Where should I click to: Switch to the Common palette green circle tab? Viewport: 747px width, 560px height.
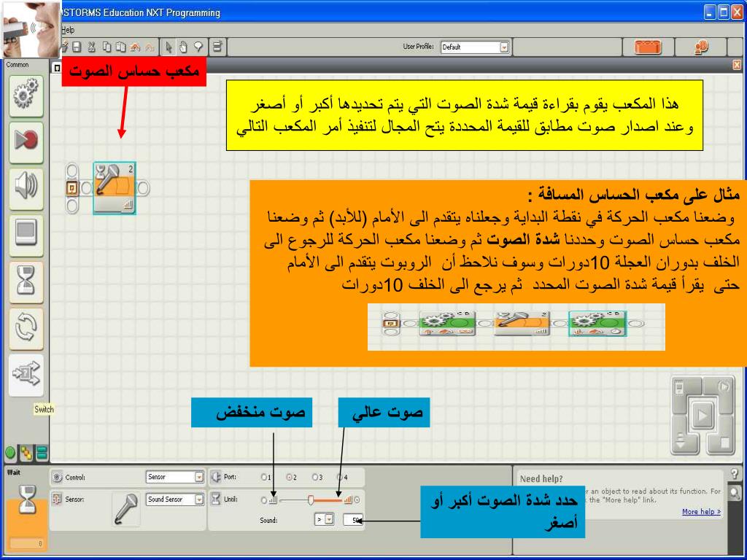tap(9, 452)
